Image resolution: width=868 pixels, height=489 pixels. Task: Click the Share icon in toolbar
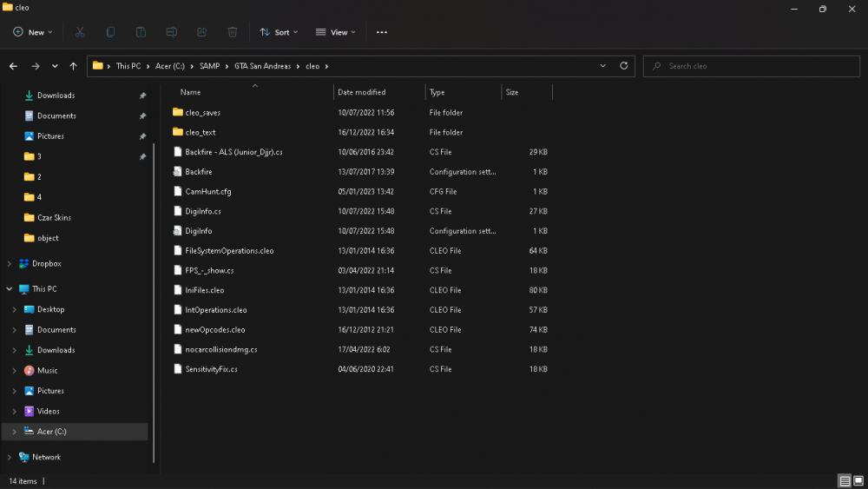pyautogui.click(x=202, y=32)
